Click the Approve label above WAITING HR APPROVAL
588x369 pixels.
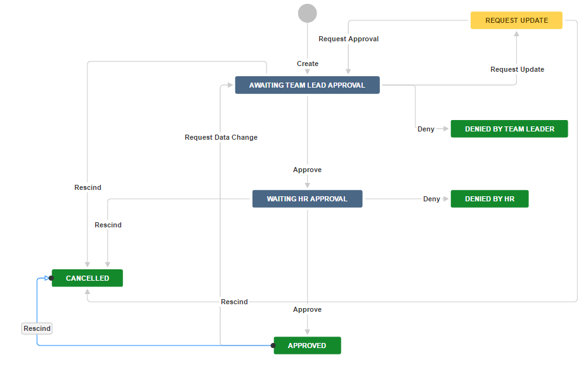[307, 170]
